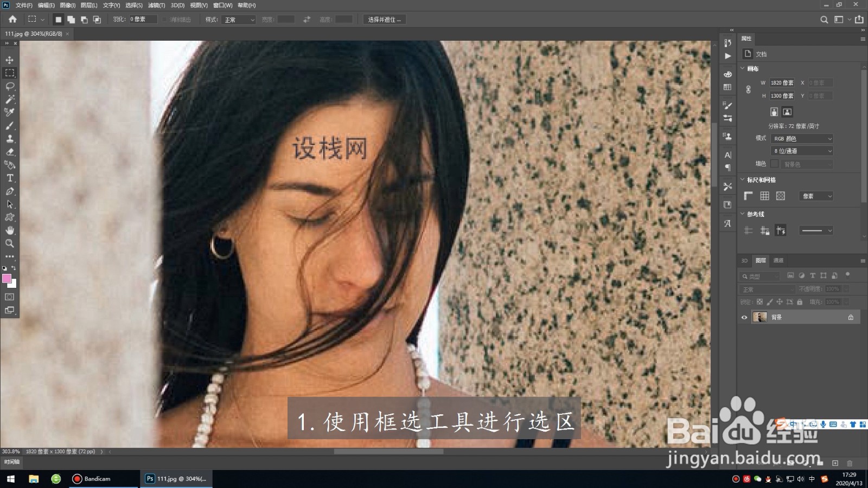Image resolution: width=868 pixels, height=488 pixels.
Task: Choose Subtract from selection mode
Action: 84,20
